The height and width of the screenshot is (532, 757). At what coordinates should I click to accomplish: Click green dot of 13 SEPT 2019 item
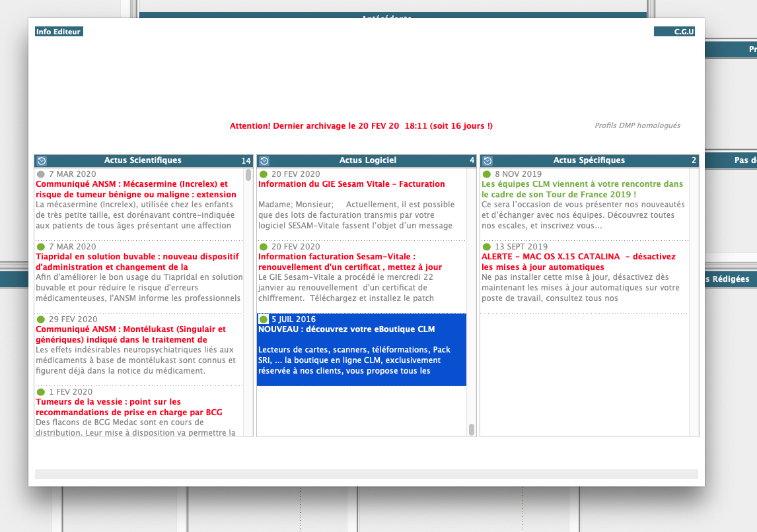[487, 246]
